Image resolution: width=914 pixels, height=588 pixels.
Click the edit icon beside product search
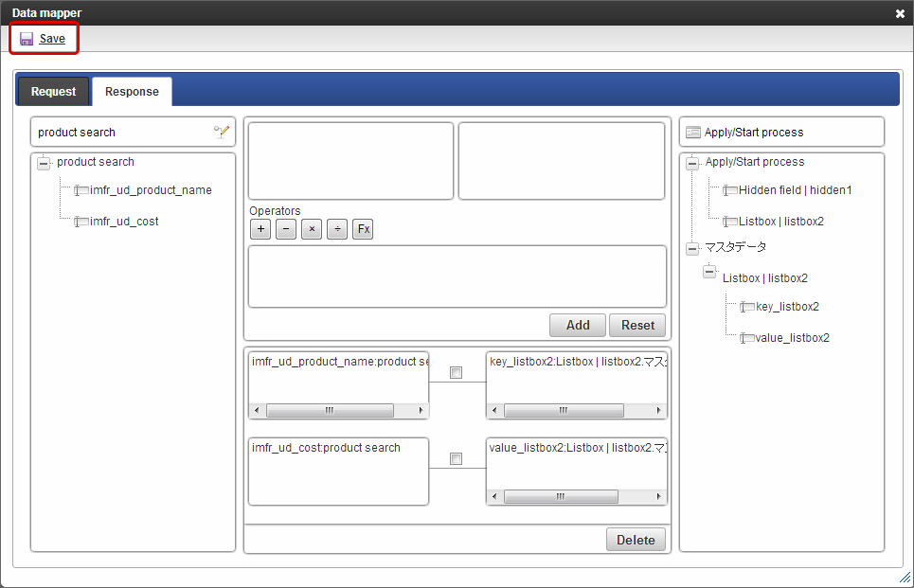(x=222, y=132)
